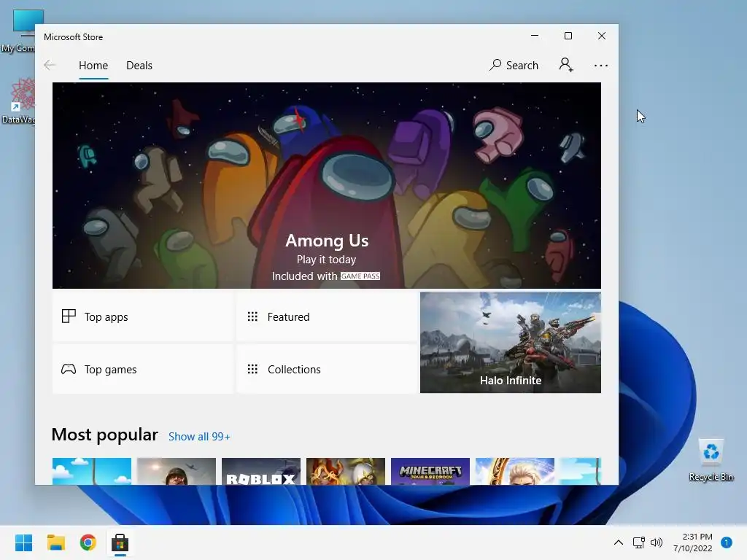The image size is (747, 560).
Task: Open the blond character game thumbnail
Action: click(x=515, y=472)
